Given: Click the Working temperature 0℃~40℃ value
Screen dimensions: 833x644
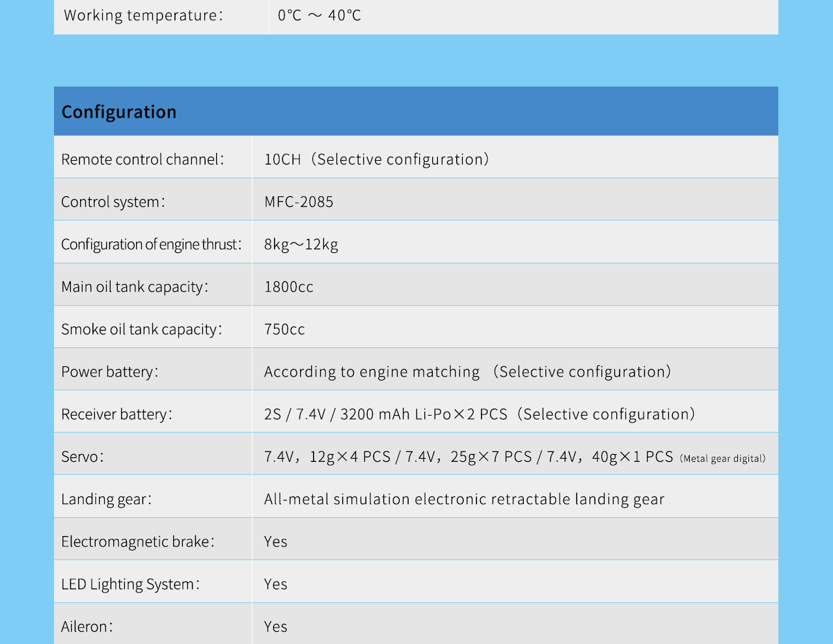Looking at the screenshot, I should (319, 15).
